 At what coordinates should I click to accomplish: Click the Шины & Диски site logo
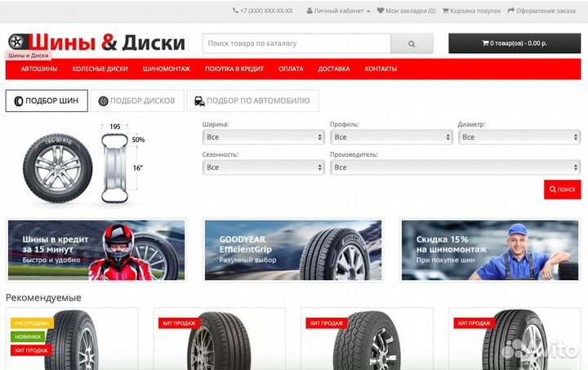click(x=96, y=42)
